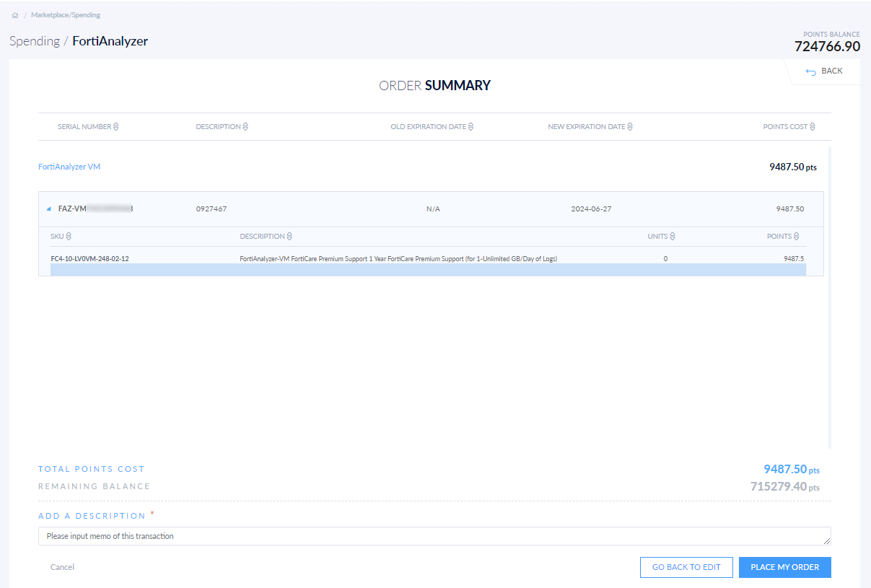Click the total points cost 9487.50 pts
Screen dimensions: 871x588
coord(792,469)
